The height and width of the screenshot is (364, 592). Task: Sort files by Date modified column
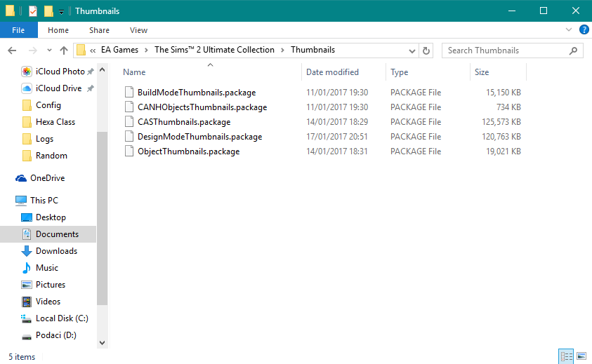pyautogui.click(x=332, y=72)
